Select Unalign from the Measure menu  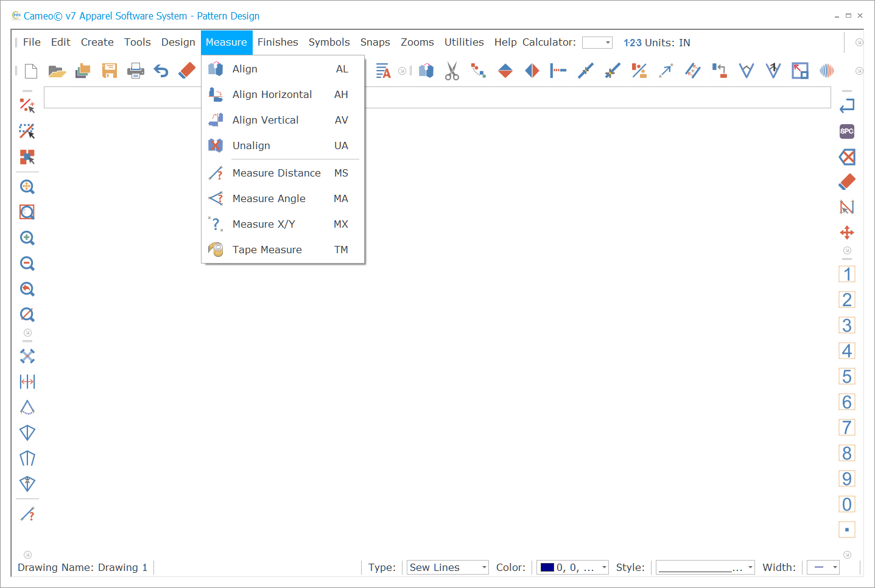click(283, 145)
